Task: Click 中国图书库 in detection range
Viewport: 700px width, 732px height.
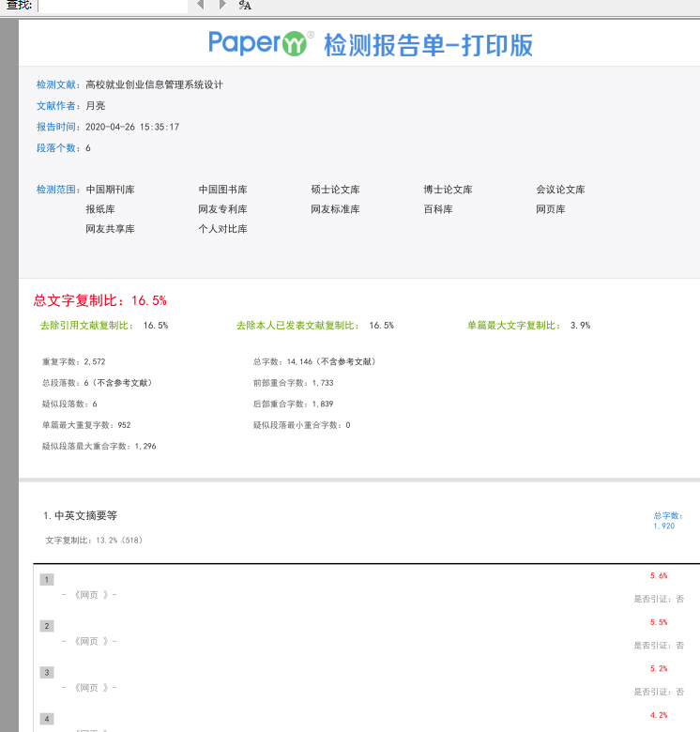Action: click(x=222, y=190)
